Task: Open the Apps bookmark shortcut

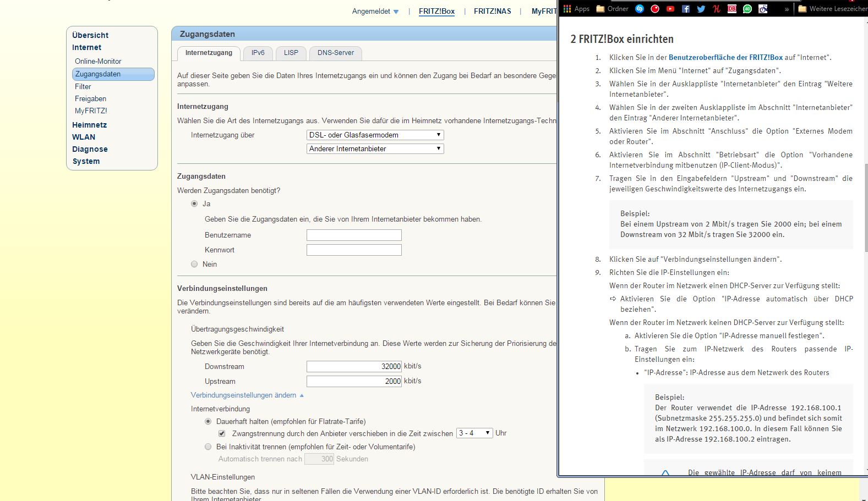Action: (576, 9)
